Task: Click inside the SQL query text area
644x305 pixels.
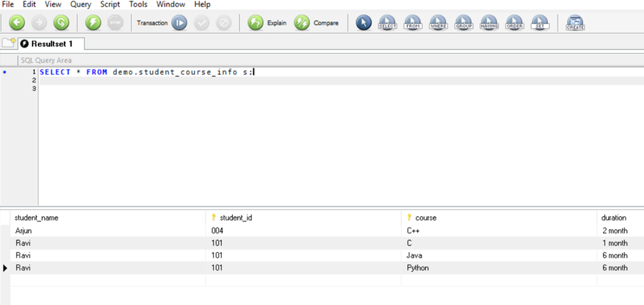Action: click(x=326, y=143)
